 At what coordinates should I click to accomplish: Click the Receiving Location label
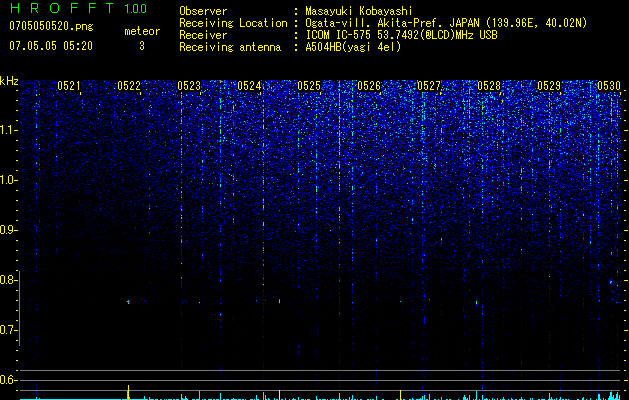[x=233, y=23]
